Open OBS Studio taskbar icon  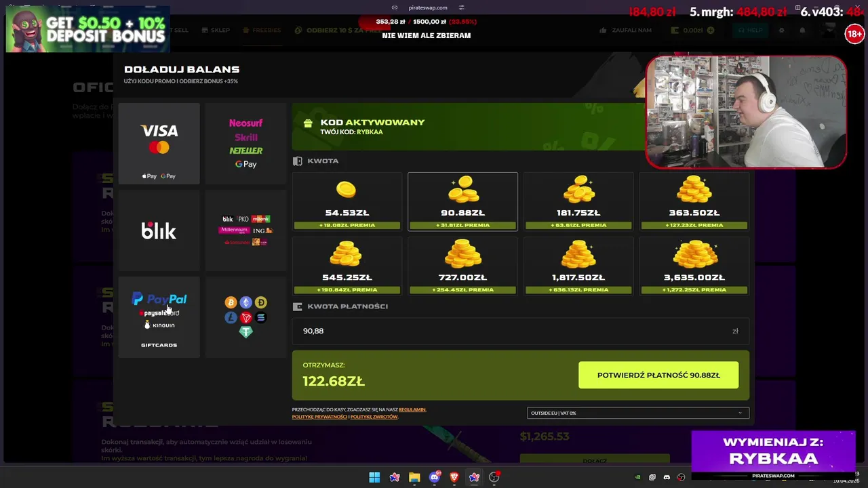point(494,477)
